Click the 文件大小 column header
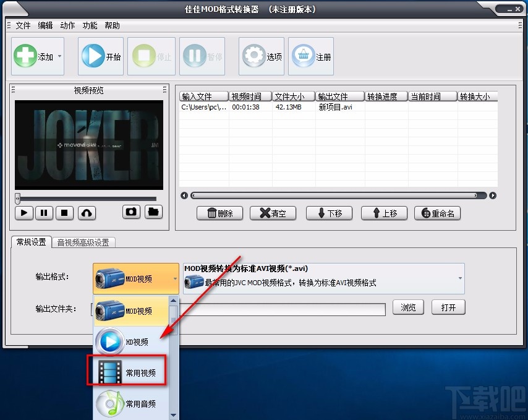The image size is (528, 420). [294, 96]
